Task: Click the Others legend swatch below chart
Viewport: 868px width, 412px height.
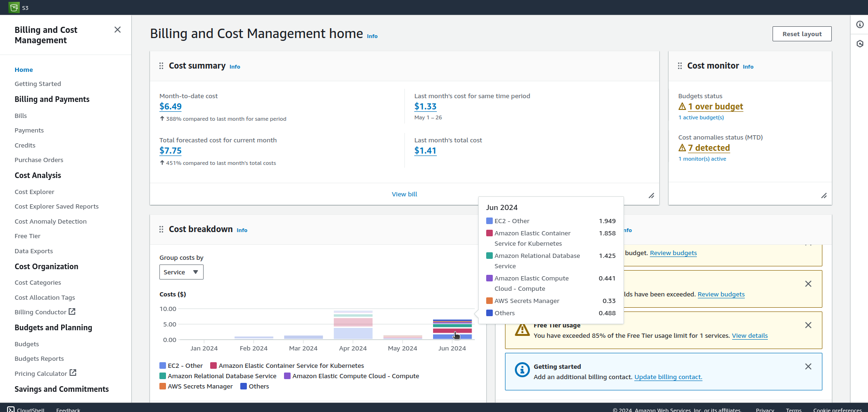Action: click(x=244, y=386)
